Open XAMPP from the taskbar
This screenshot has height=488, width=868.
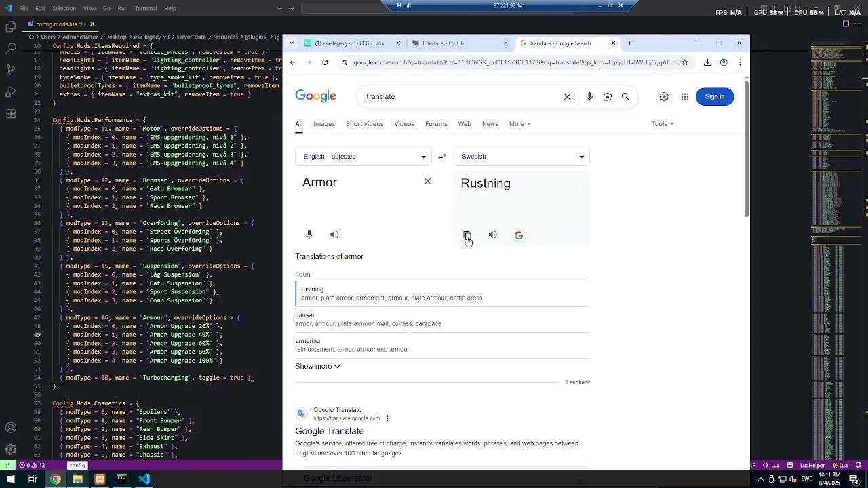coord(100,479)
